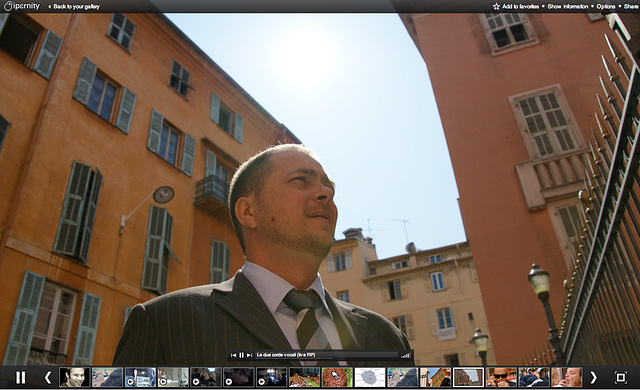Pause the music player track
This screenshot has width=640, height=390.
(241, 355)
